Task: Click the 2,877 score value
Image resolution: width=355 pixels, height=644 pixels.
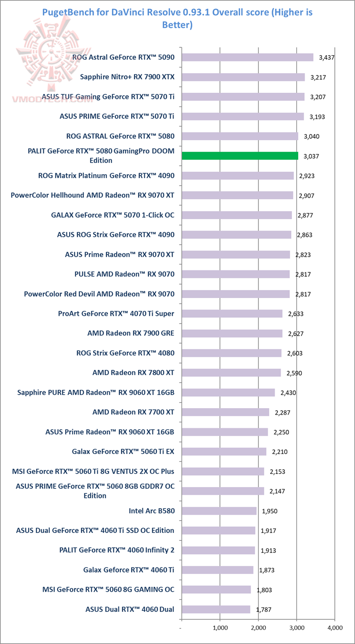Action: click(305, 215)
